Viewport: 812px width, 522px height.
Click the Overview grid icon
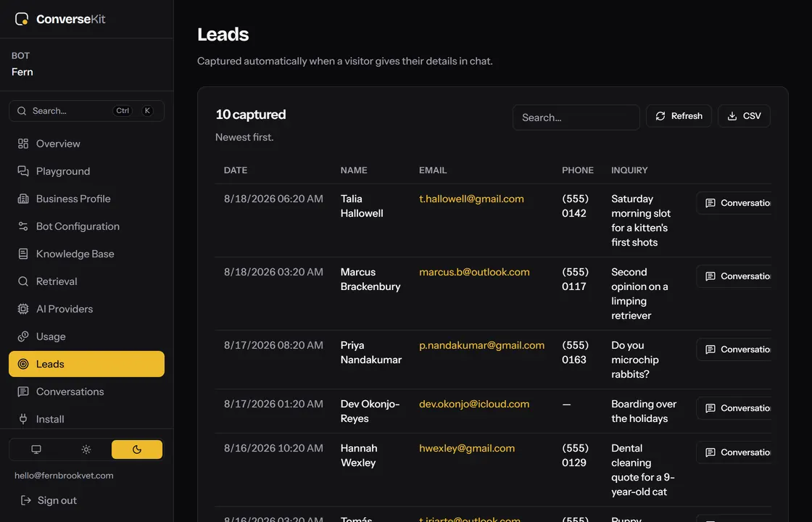(22, 144)
